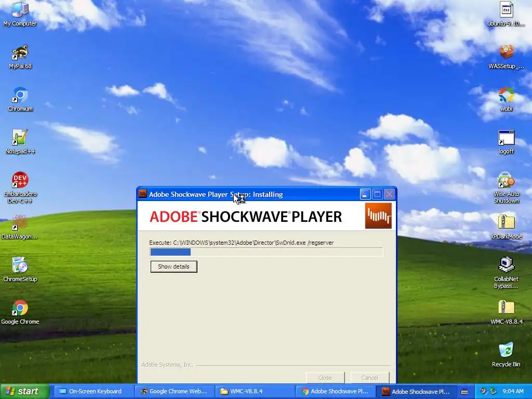Switch to Chrome Adobe Shockwave taskbar item
The height and width of the screenshot is (399, 532).
tap(336, 392)
